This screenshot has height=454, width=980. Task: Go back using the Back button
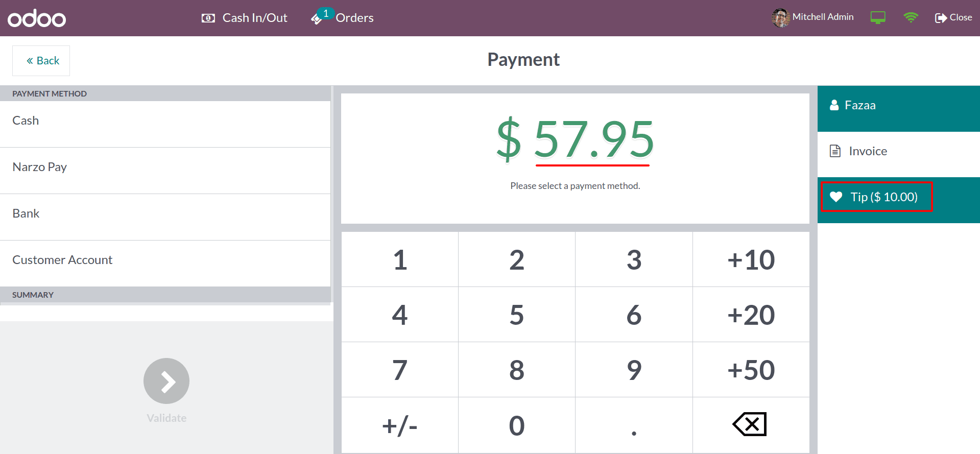point(41,61)
